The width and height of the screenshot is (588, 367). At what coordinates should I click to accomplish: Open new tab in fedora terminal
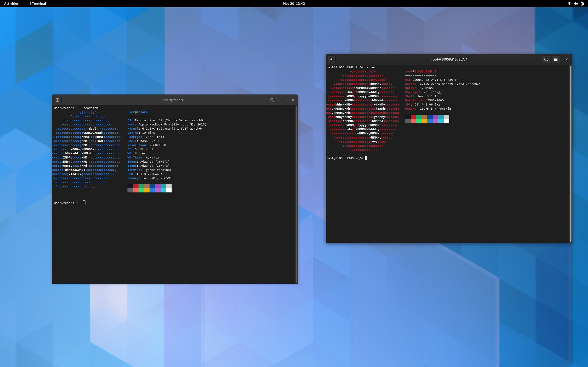pos(58,100)
